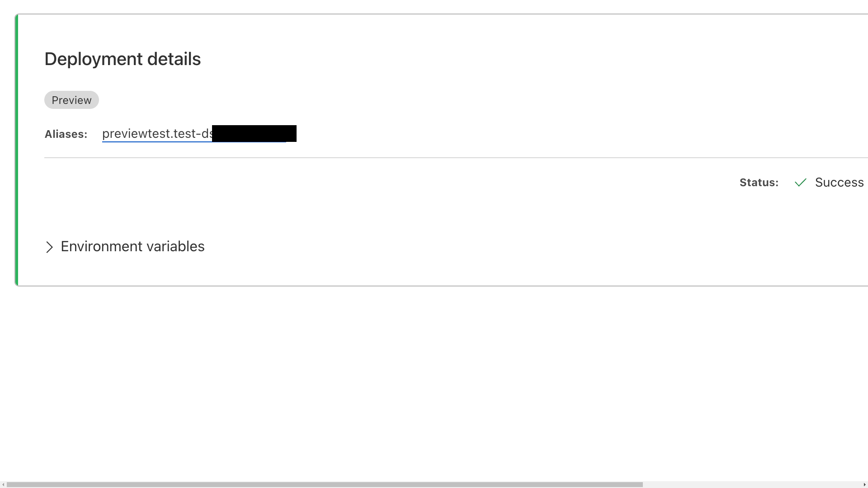
Task: Click the Status: label
Action: (759, 183)
